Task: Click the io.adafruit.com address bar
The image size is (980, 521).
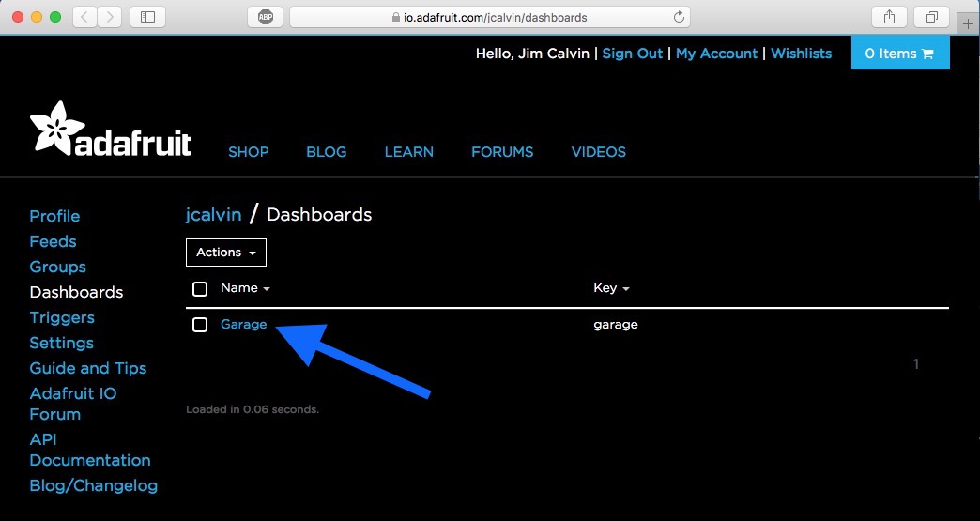Action: pos(490,17)
